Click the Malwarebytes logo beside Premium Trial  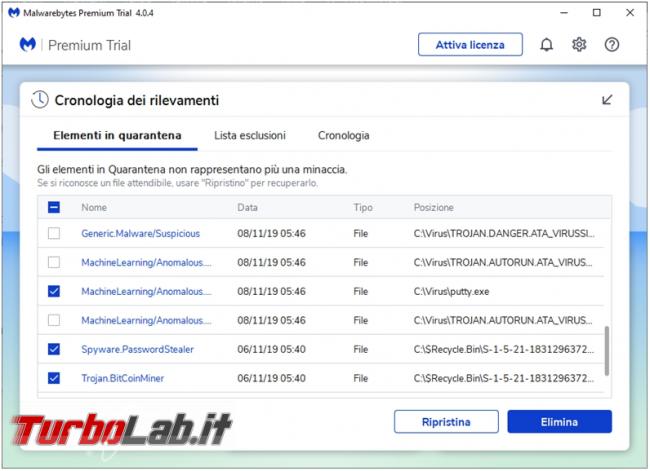28,44
